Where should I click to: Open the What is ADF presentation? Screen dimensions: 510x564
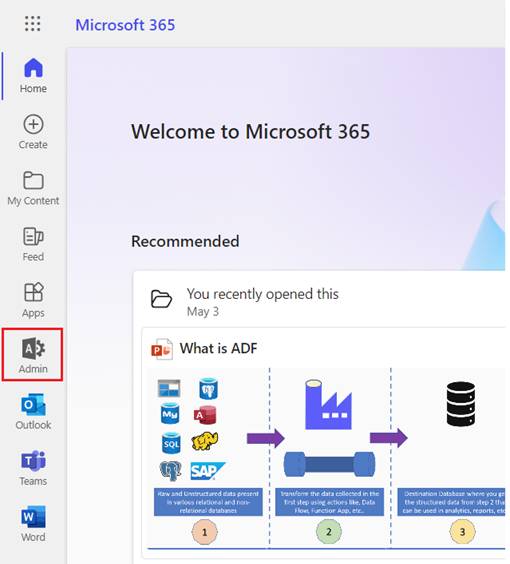click(218, 348)
